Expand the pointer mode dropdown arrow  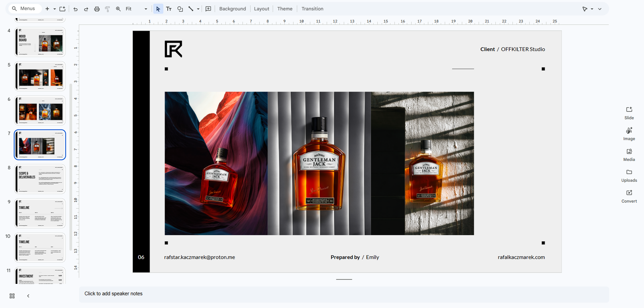click(592, 9)
